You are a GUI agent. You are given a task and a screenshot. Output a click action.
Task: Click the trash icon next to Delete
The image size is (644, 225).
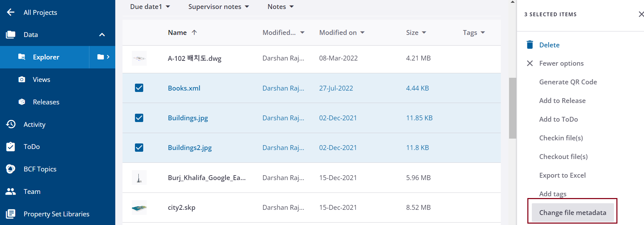click(530, 45)
